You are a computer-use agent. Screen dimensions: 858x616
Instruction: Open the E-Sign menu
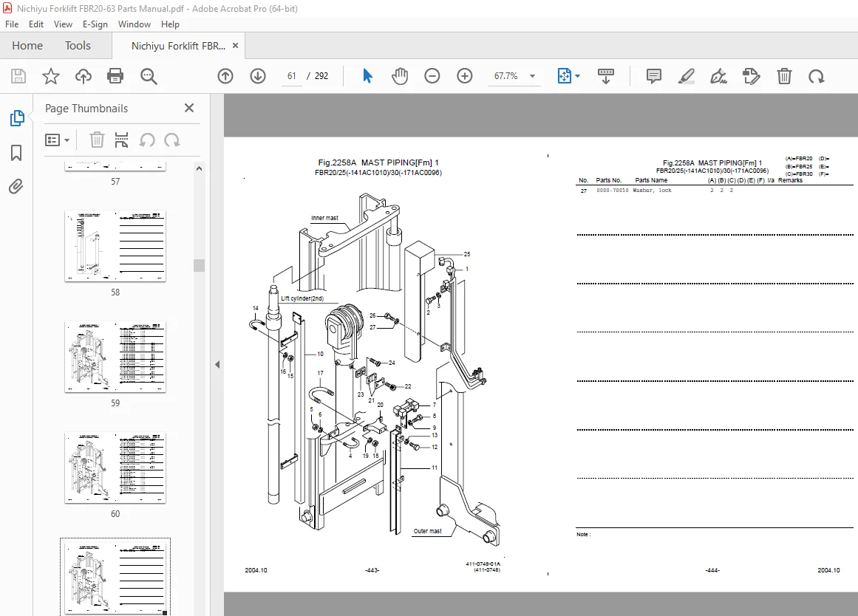point(95,24)
